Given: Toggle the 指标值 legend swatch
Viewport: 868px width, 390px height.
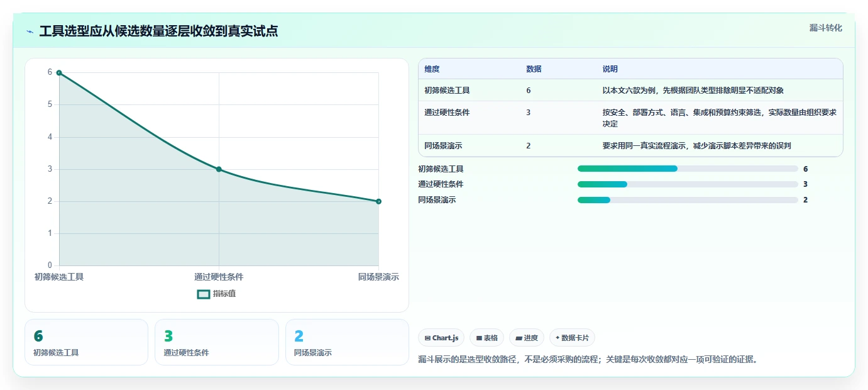Looking at the screenshot, I should tap(204, 294).
